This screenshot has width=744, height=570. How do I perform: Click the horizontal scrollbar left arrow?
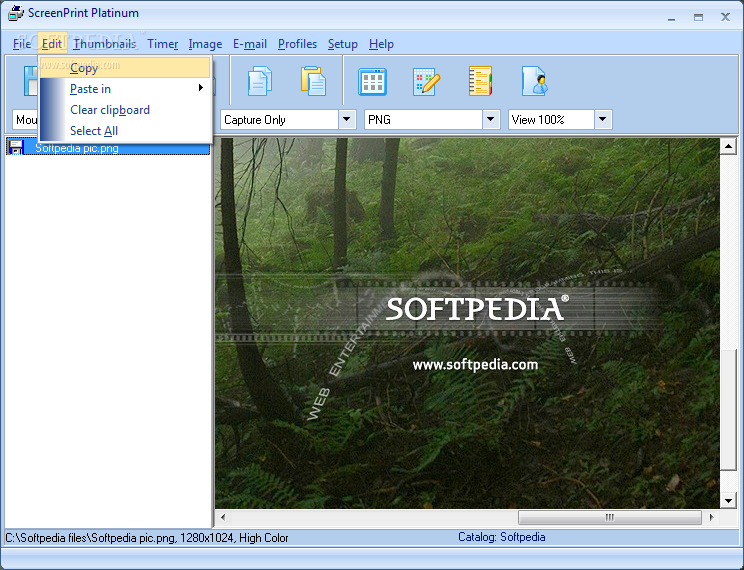[223, 517]
